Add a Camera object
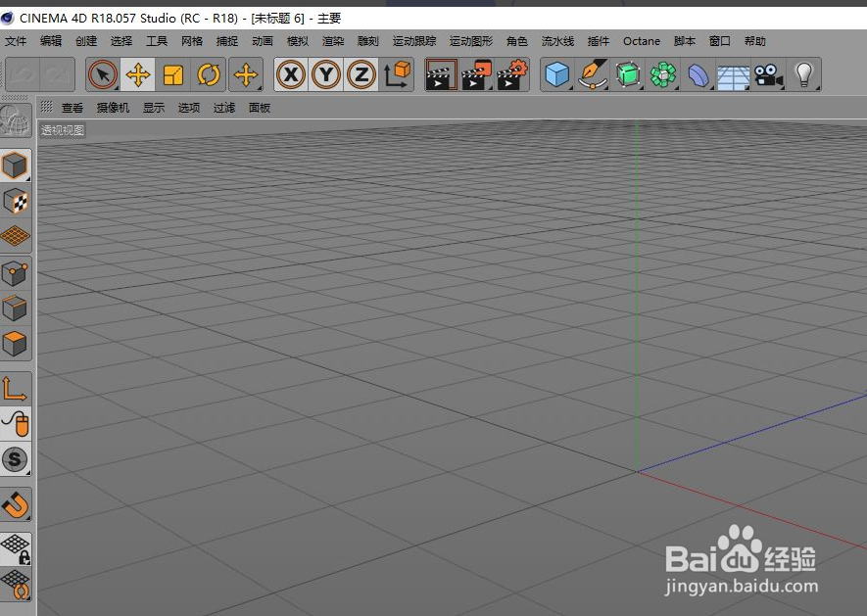Screen dimensions: 867x616 point(769,74)
